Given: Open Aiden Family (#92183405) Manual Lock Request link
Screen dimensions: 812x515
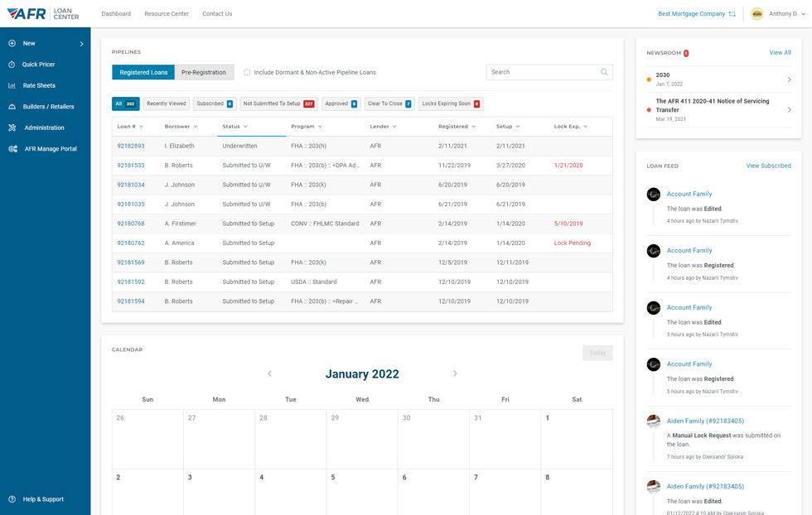Looking at the screenshot, I should [x=705, y=421].
